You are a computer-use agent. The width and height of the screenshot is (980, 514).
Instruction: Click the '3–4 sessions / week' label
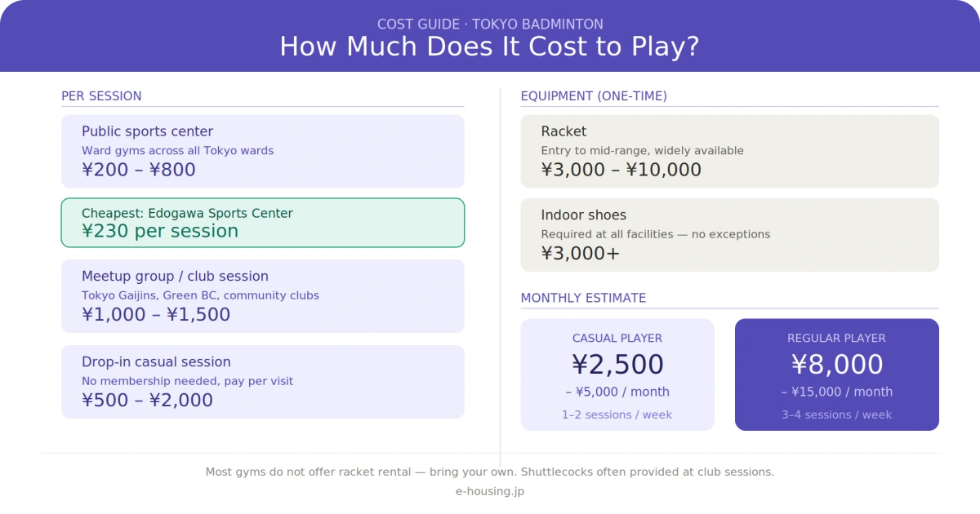836,414
